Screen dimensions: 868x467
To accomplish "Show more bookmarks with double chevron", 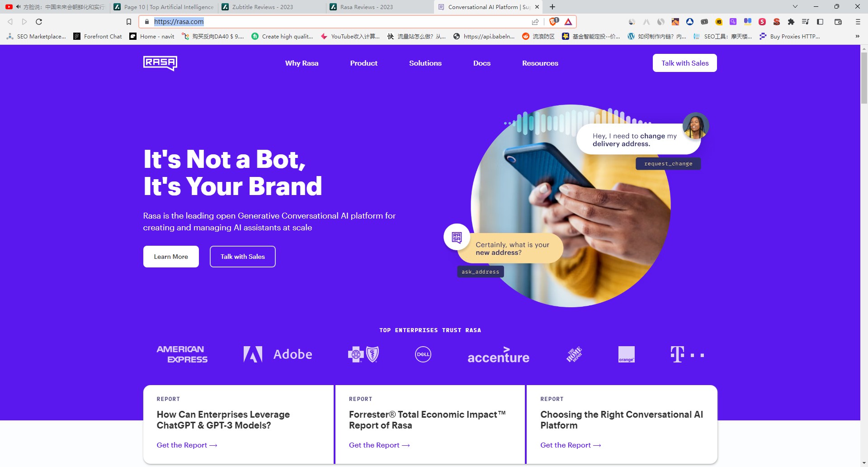I will [x=857, y=36].
